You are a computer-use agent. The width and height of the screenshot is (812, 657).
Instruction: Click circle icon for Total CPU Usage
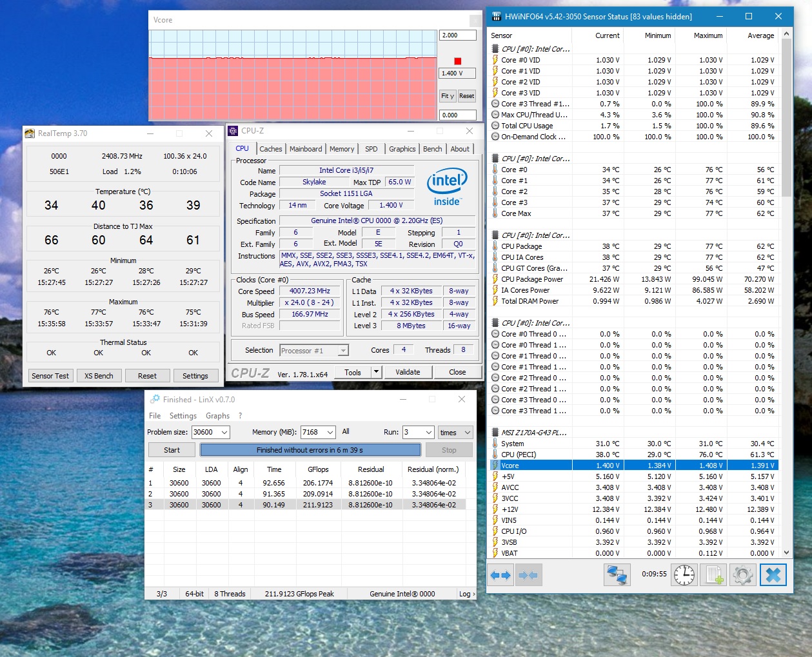click(x=495, y=126)
